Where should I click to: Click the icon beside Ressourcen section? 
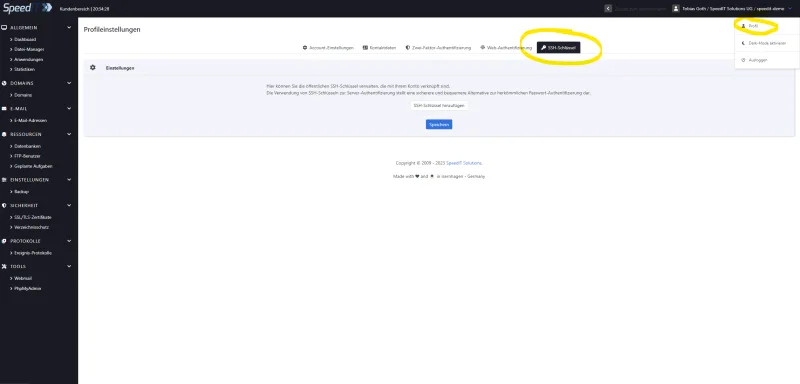coord(5,134)
